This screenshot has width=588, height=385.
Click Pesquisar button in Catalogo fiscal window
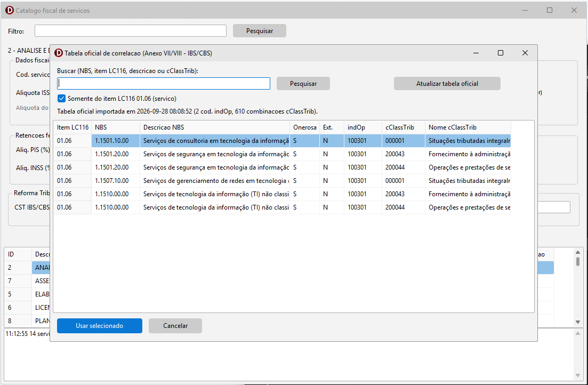[x=260, y=31]
